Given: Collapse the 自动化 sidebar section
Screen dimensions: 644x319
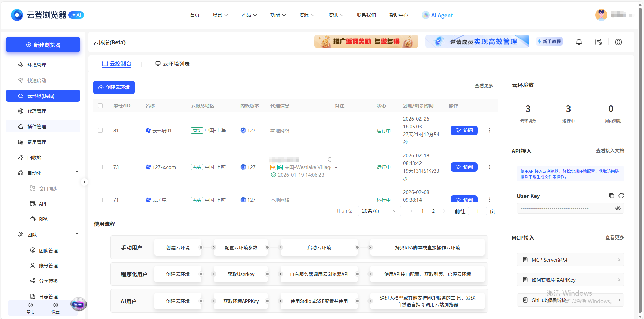Looking at the screenshot, I should click(x=77, y=172).
